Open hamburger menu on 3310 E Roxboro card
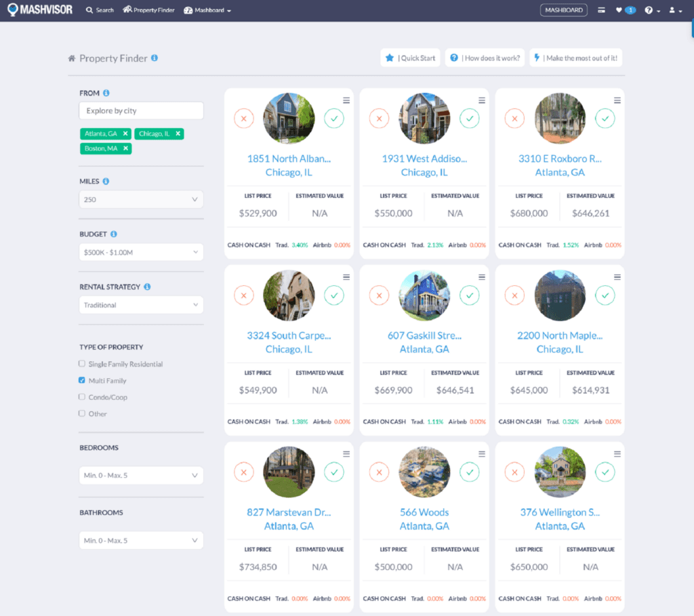The image size is (694, 616). (617, 100)
